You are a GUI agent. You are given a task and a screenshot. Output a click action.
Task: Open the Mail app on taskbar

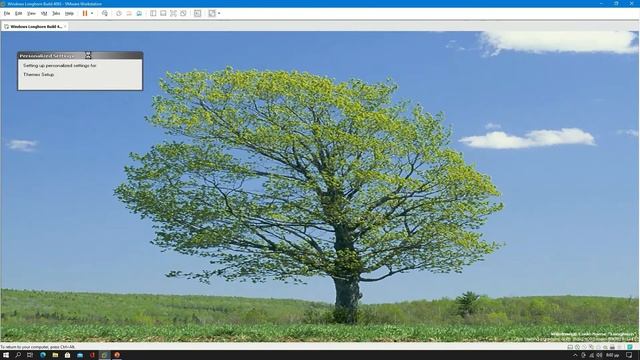pos(80,355)
